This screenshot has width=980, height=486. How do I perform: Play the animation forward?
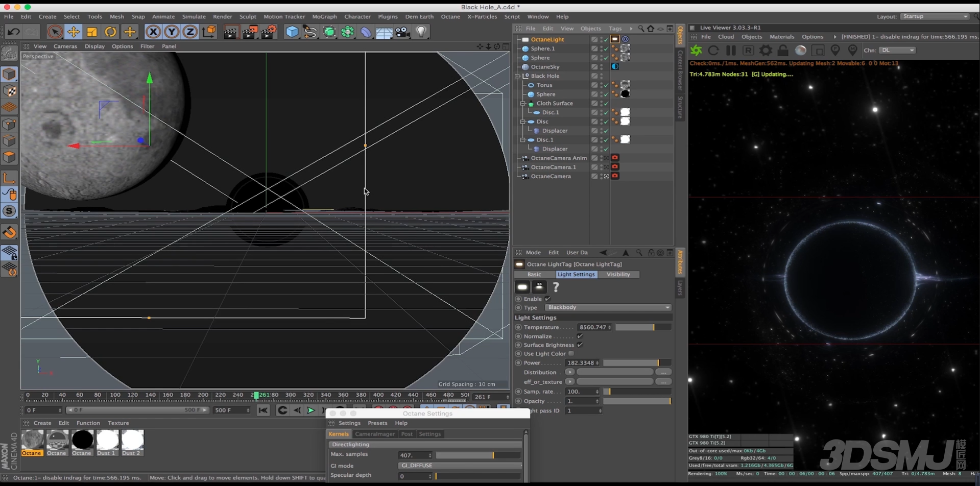coord(310,410)
